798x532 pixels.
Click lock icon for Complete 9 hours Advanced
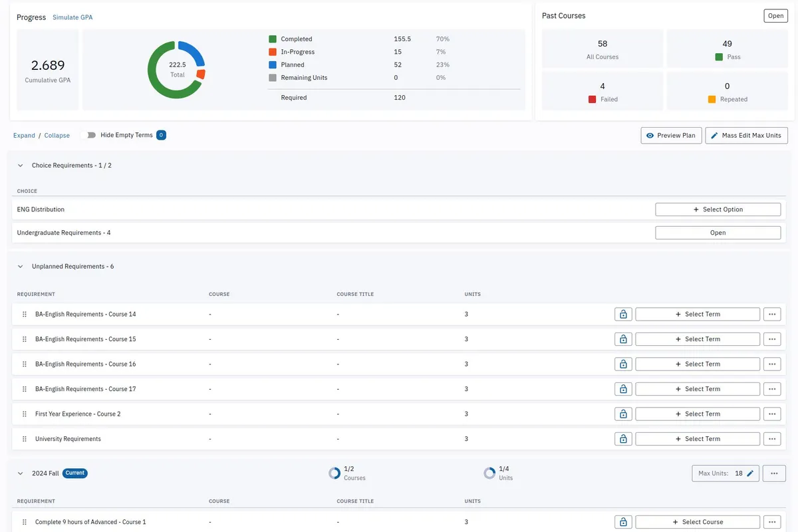(x=623, y=522)
